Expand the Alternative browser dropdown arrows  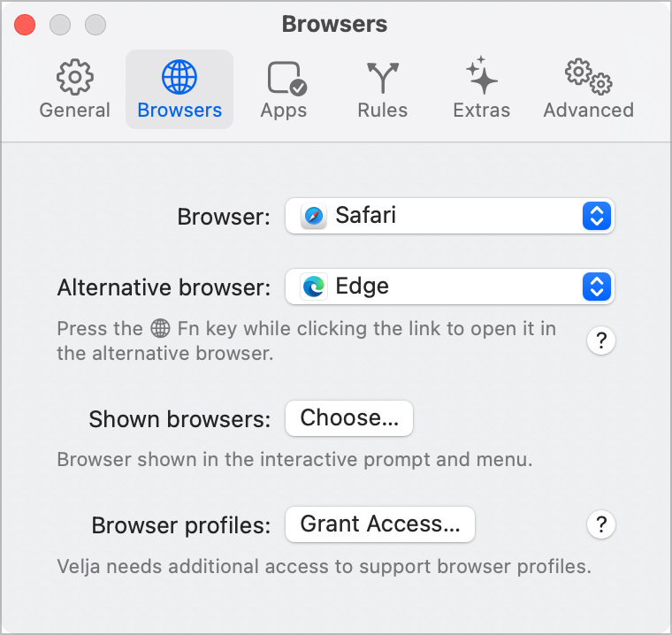point(597,287)
